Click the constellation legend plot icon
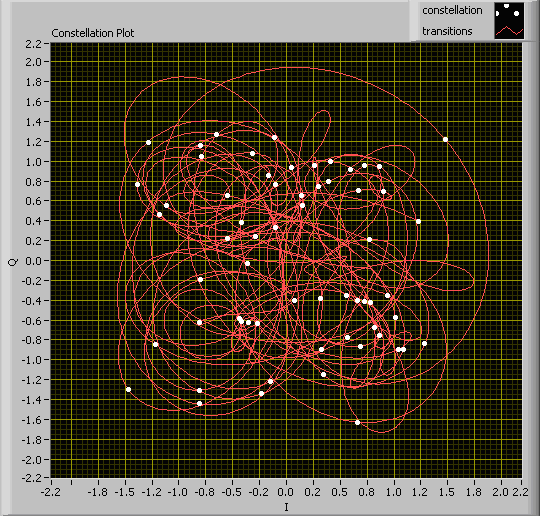This screenshot has width=540, height=516. pos(509,12)
